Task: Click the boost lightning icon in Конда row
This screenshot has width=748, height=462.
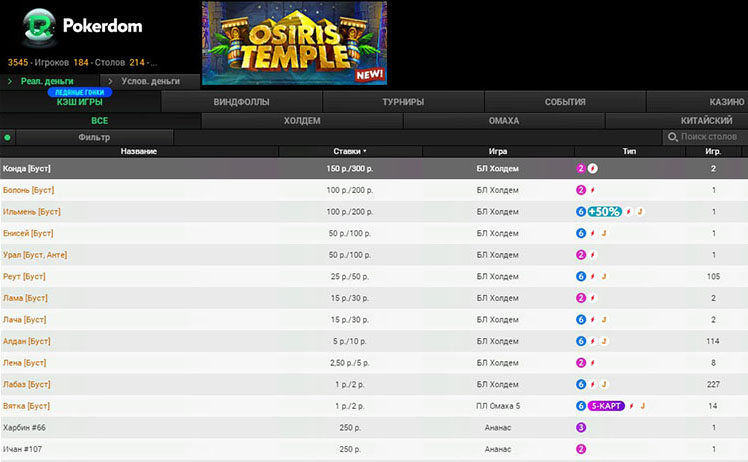Action: click(592, 168)
